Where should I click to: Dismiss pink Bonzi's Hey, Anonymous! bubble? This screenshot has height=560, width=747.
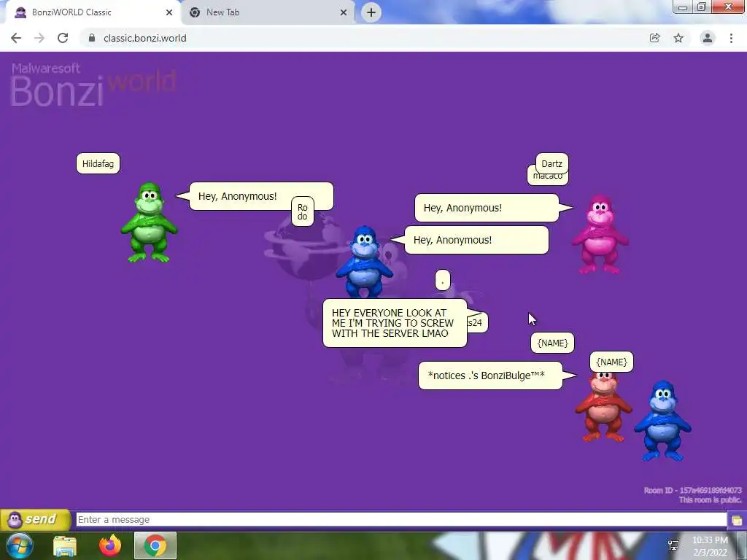coord(487,208)
